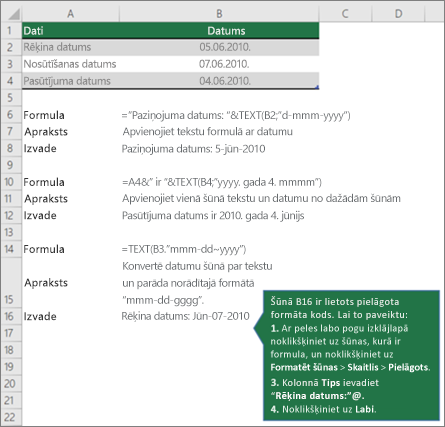Select the date cell 04.06.2010.
Viewport: 445px width, 427px height.
pyautogui.click(x=219, y=81)
